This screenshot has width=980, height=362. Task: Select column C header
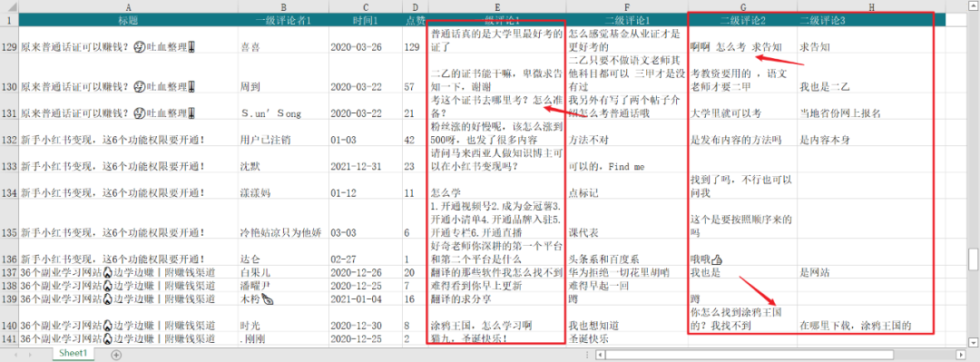tap(365, 7)
